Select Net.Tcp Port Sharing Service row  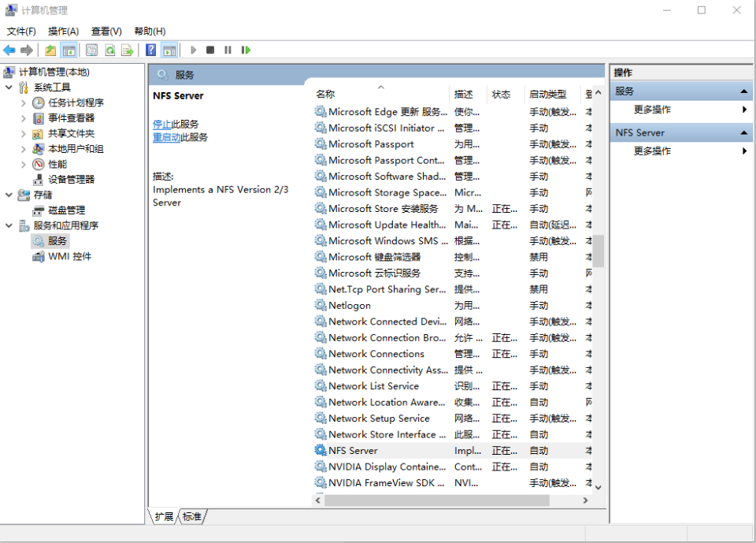click(x=453, y=289)
